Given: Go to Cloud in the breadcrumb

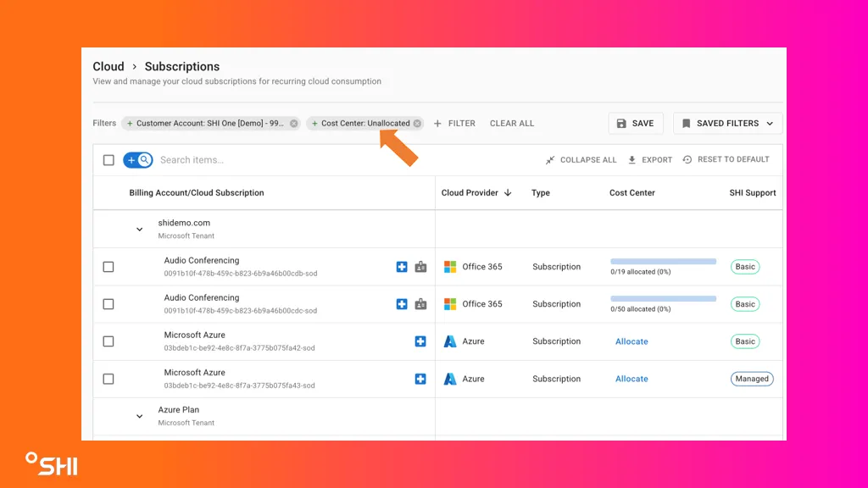Looking at the screenshot, I should (108, 66).
